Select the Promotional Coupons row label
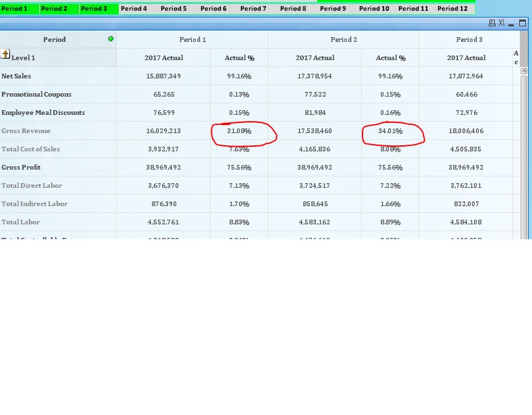 (36, 94)
